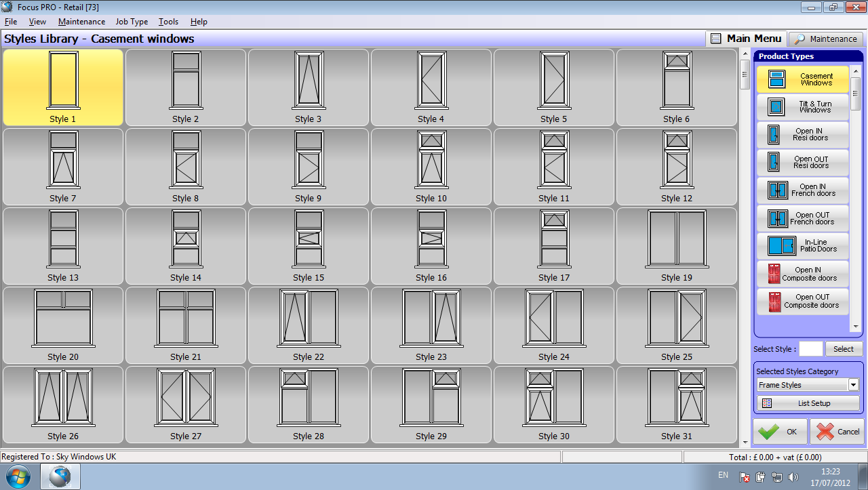Click the Windows Start orb
868x490 pixels.
click(19, 476)
